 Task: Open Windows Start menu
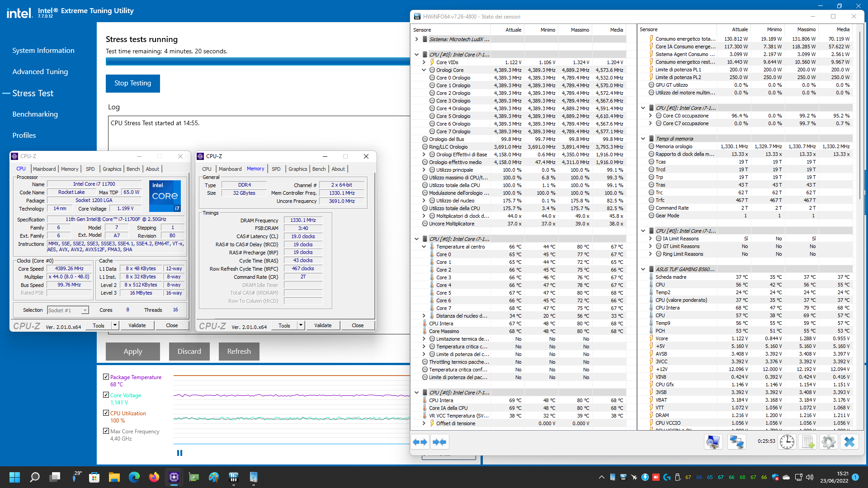coord(14,477)
